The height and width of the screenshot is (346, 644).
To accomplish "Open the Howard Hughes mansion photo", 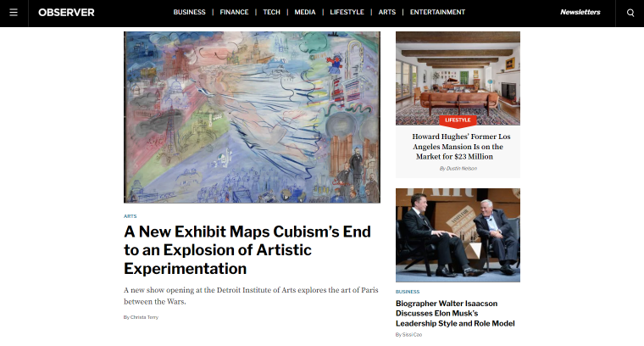I will click(x=458, y=78).
